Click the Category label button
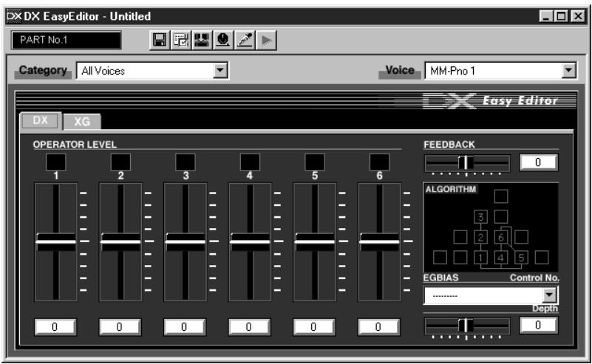The image size is (592, 364). (x=43, y=71)
